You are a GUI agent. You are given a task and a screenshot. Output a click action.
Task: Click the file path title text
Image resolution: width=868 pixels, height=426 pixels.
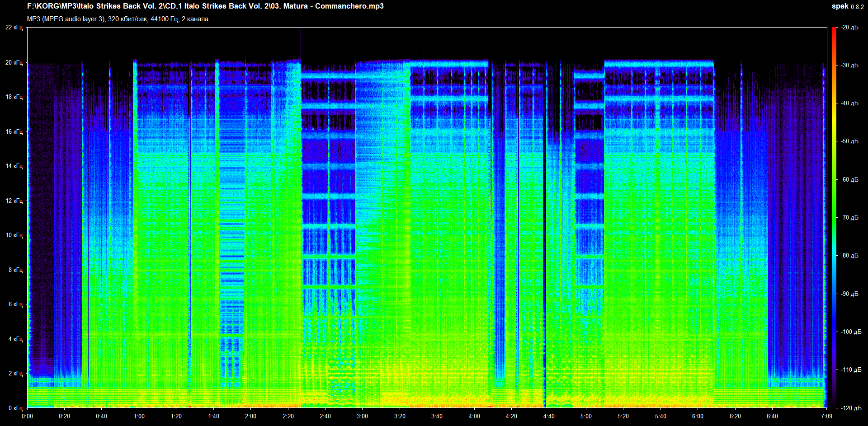205,6
